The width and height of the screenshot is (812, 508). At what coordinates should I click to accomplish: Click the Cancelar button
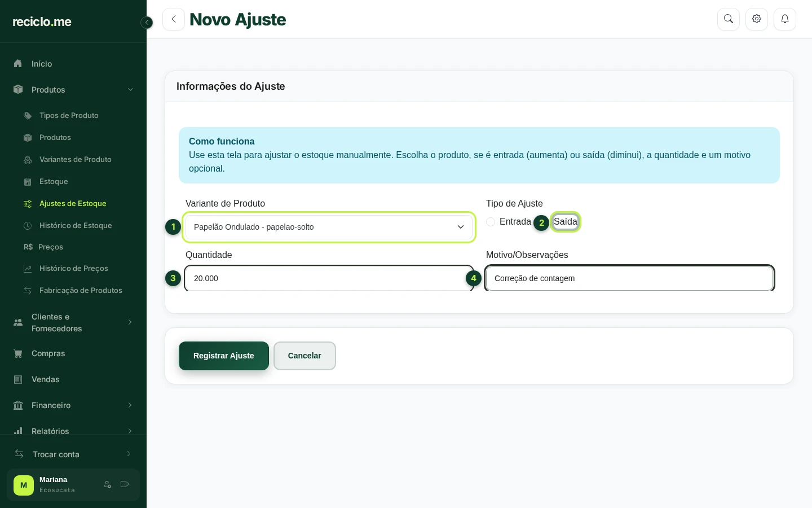pyautogui.click(x=304, y=356)
